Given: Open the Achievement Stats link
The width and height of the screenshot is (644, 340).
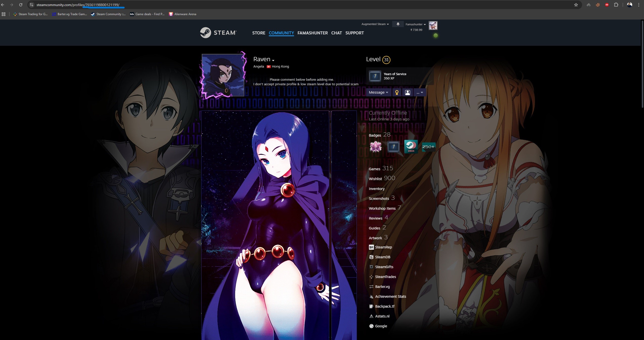Looking at the screenshot, I should tap(388, 296).
